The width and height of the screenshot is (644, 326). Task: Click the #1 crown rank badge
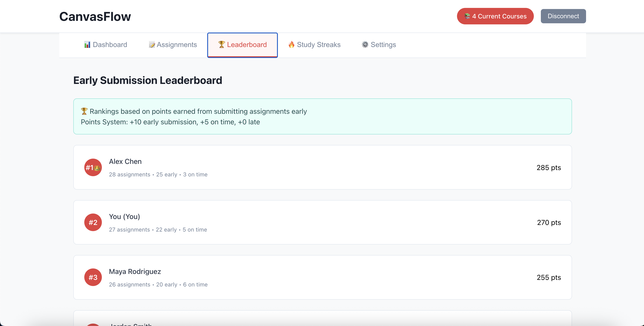(x=93, y=167)
